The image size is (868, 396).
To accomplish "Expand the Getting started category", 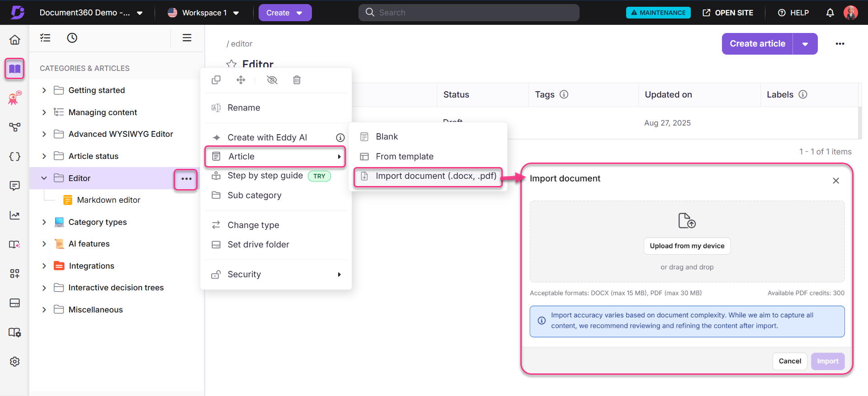I will [44, 90].
